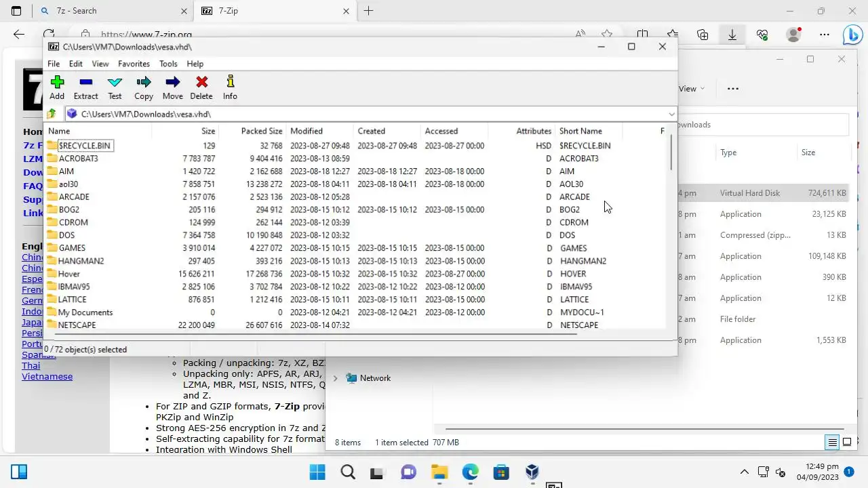Select the Copy toolbar icon
The image size is (868, 488).
(144, 82)
